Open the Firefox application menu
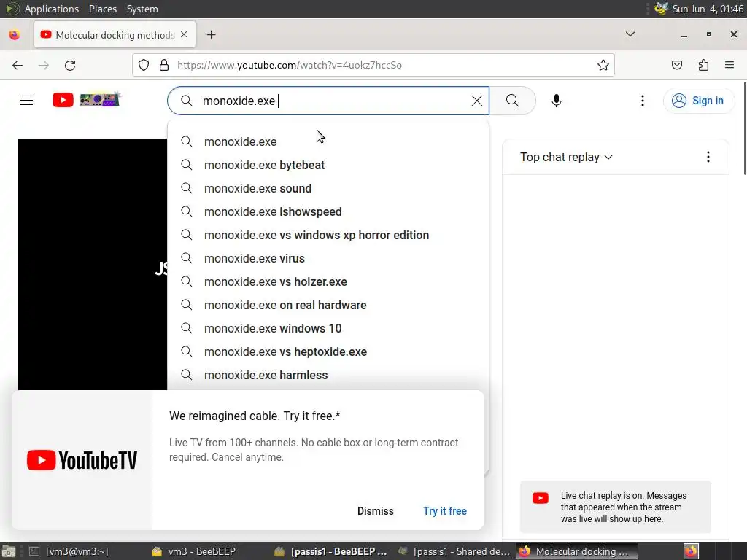 coord(729,65)
